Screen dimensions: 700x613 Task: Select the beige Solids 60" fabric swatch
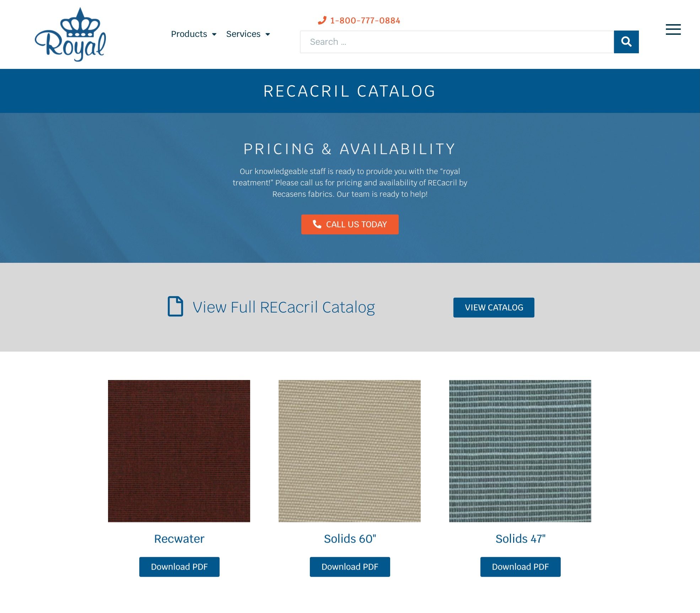pyautogui.click(x=350, y=451)
